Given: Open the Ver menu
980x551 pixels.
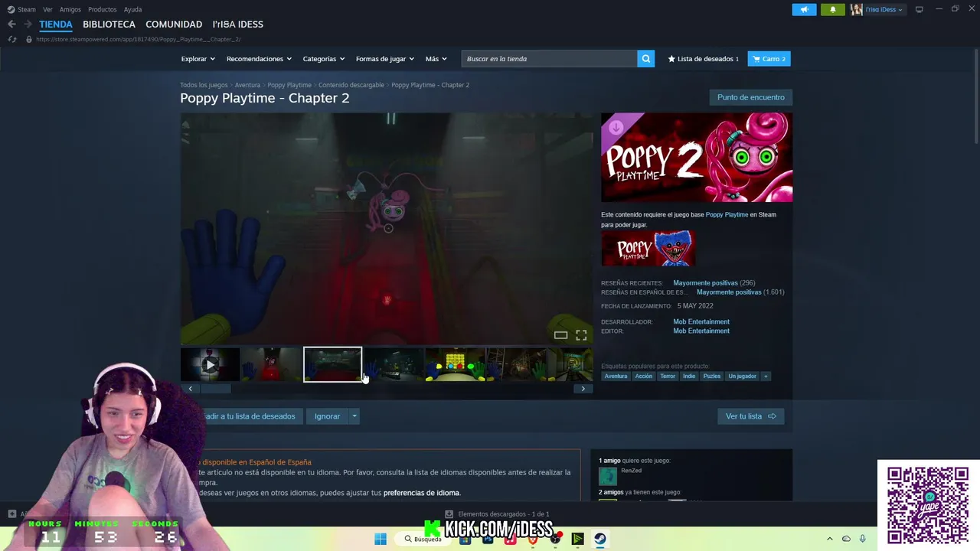Looking at the screenshot, I should click(47, 9).
